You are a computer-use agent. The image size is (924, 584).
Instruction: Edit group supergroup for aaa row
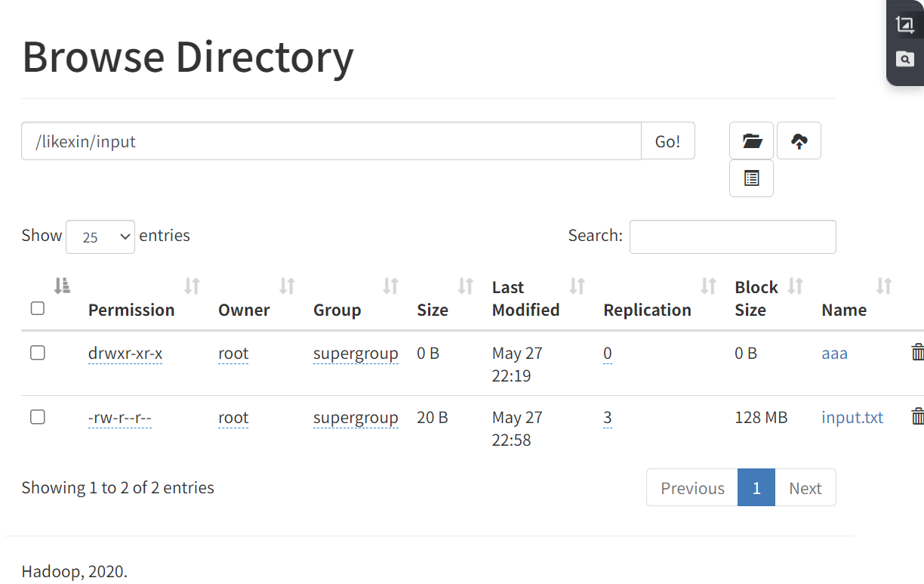[x=356, y=353]
